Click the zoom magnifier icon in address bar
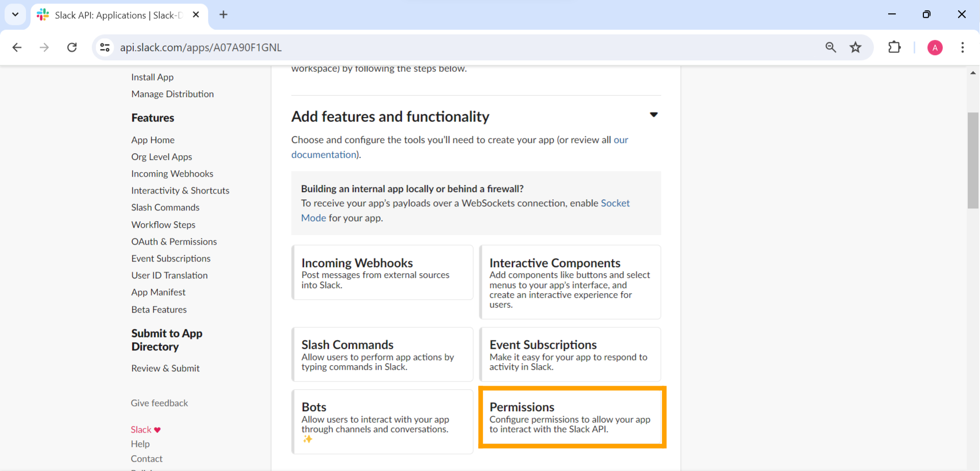The height and width of the screenshot is (471, 980). coord(830,48)
